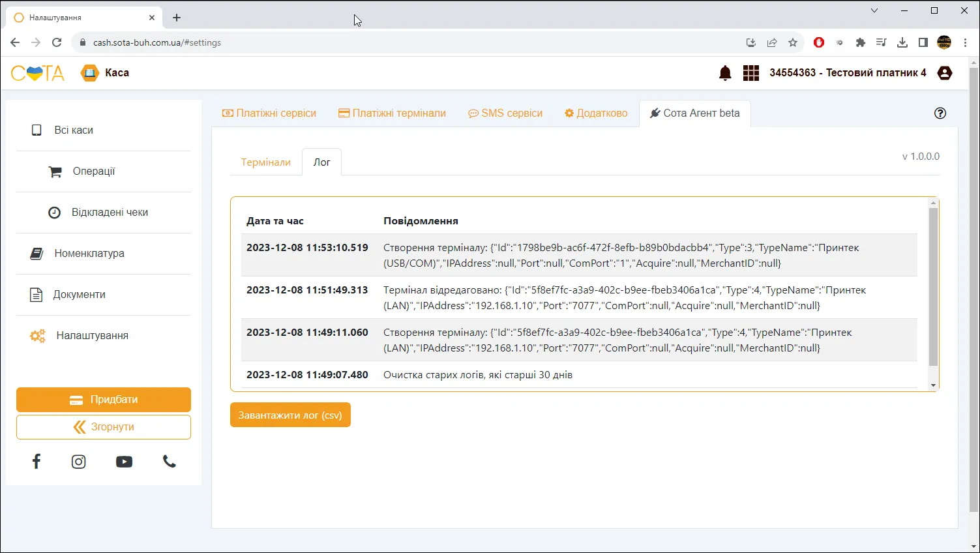Click the share page icon

tap(772, 42)
